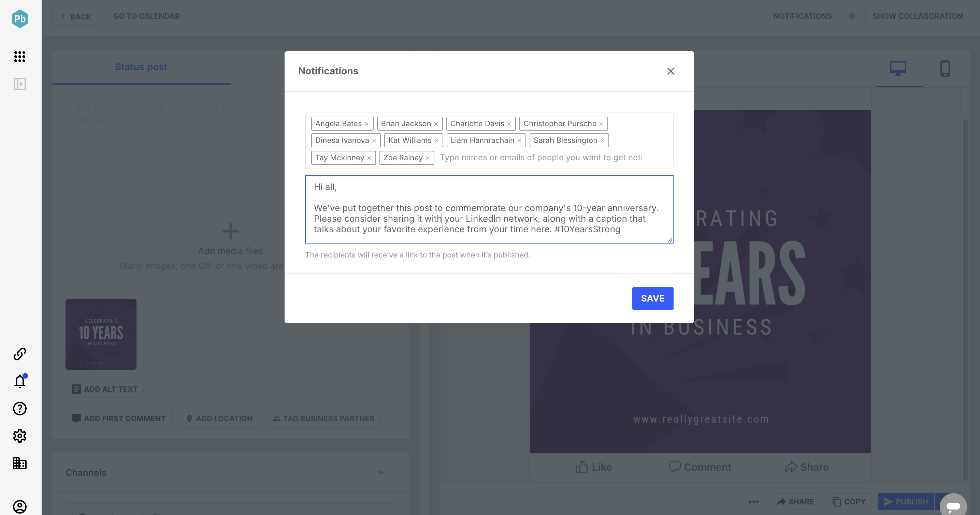This screenshot has width=980, height=515.
Task: Click the Planable Pb logo
Action: [20, 19]
